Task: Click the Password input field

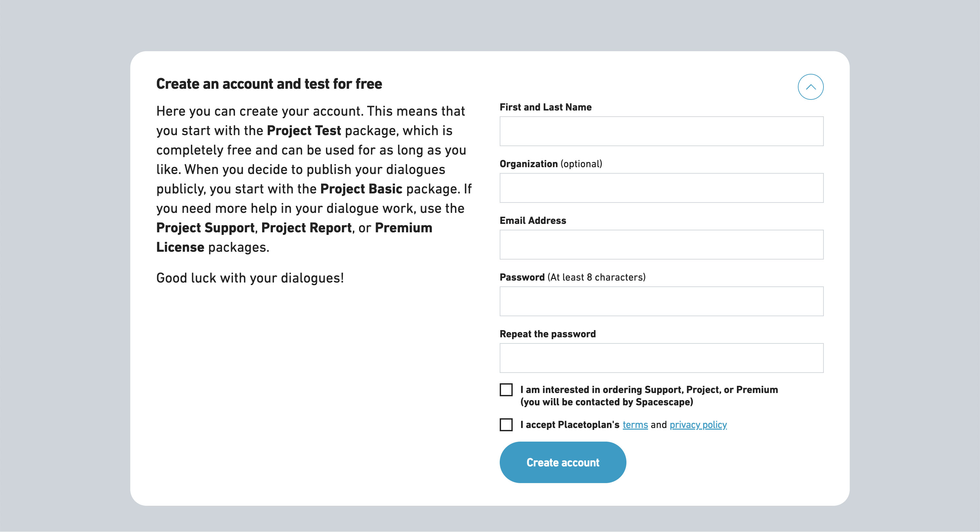Action: (x=661, y=301)
